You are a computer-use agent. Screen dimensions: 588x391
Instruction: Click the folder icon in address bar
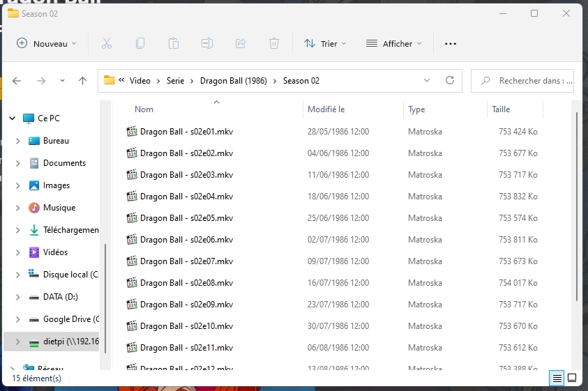pos(109,80)
